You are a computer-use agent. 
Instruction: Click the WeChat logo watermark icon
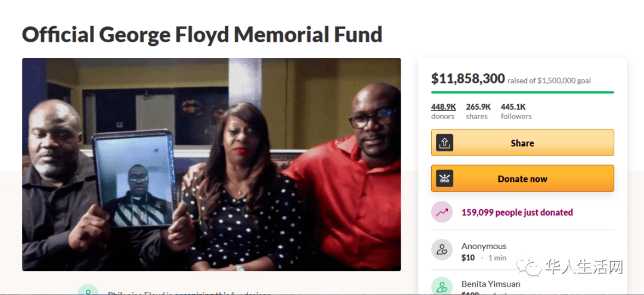click(530, 266)
